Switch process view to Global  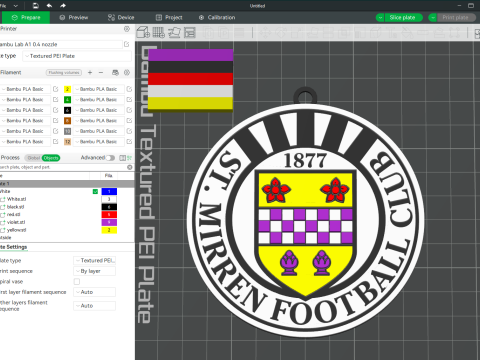pos(33,158)
